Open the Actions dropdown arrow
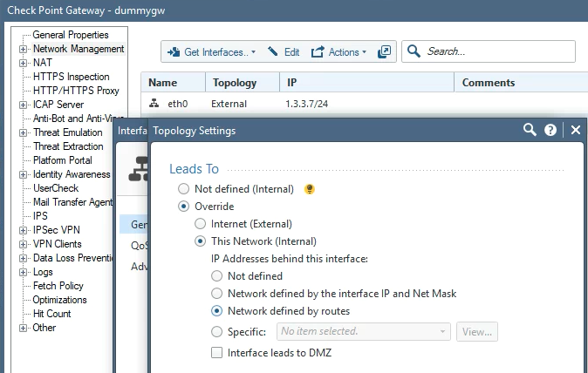The width and height of the screenshot is (588, 373). click(x=364, y=52)
